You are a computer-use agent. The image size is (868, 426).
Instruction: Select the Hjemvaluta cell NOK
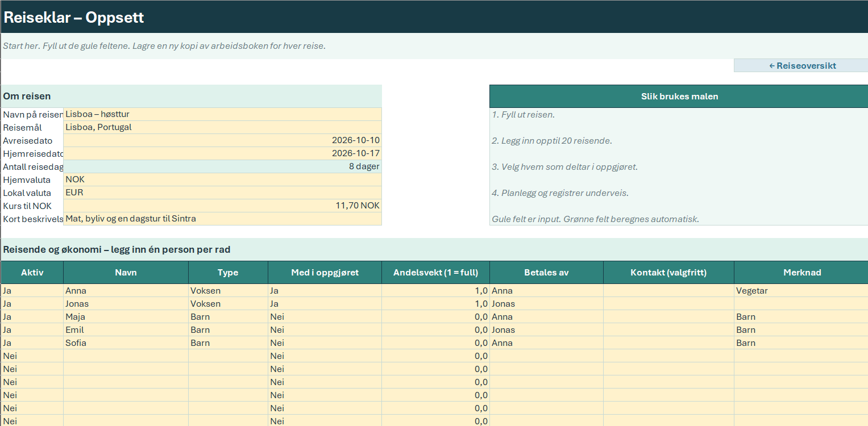pyautogui.click(x=222, y=179)
